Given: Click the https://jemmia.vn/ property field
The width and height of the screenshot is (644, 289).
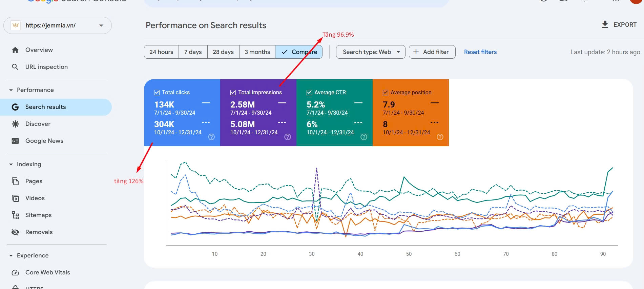Looking at the screenshot, I should pos(58,25).
